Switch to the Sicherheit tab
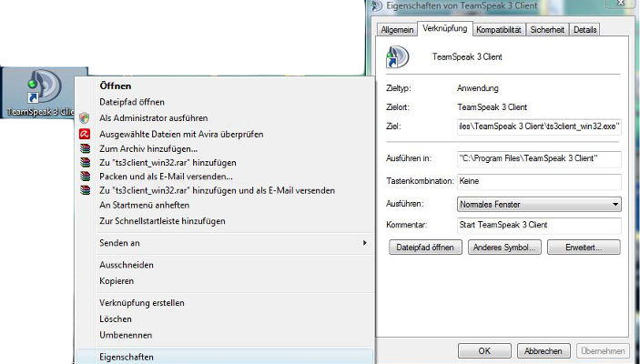The image size is (640, 364). tap(547, 29)
